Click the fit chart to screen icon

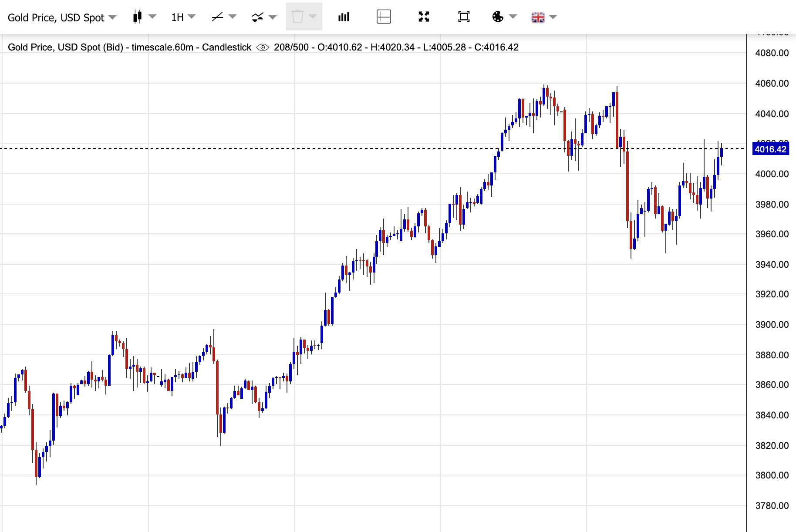(464, 17)
